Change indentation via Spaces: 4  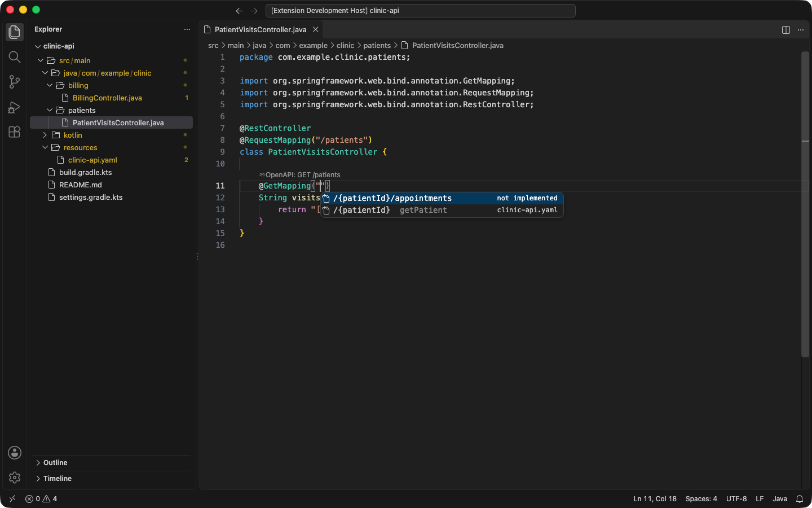tap(701, 499)
